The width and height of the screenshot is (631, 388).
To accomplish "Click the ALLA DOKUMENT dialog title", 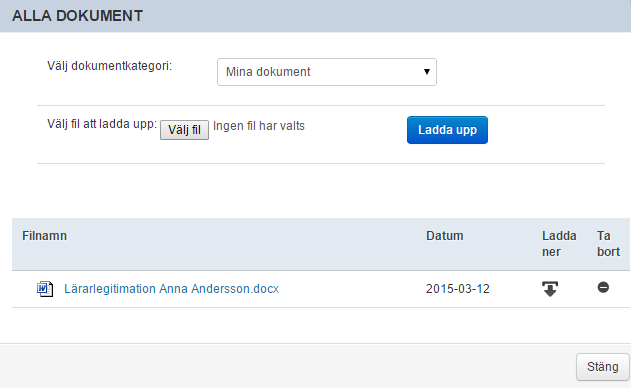I will (x=77, y=16).
